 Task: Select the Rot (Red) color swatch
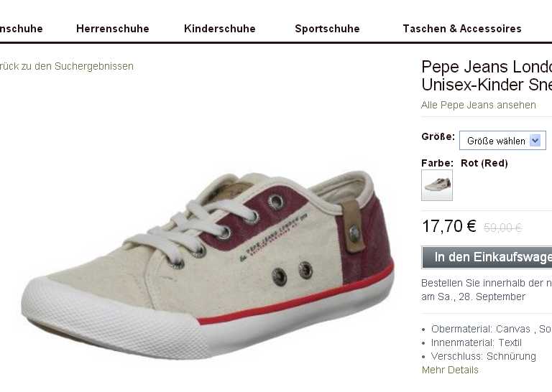click(x=437, y=185)
